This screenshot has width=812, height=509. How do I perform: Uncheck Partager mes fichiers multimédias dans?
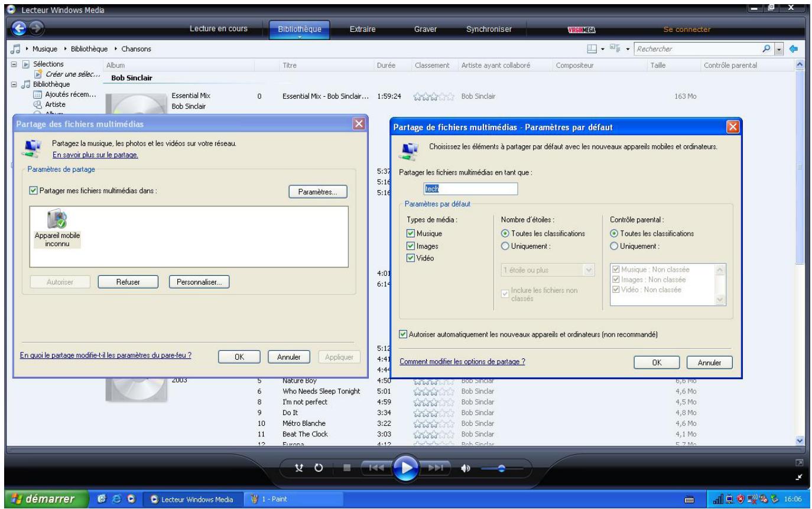[34, 191]
